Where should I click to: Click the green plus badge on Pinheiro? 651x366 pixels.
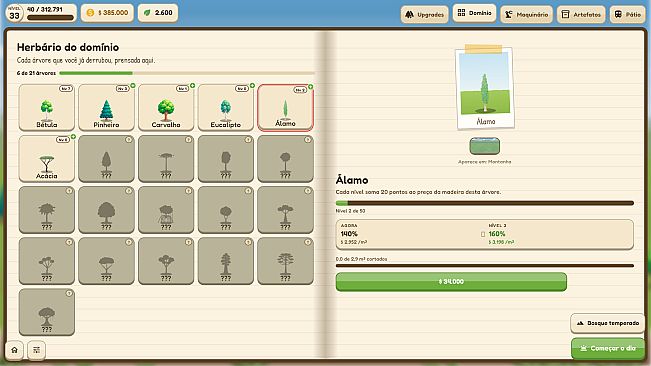tap(133, 85)
